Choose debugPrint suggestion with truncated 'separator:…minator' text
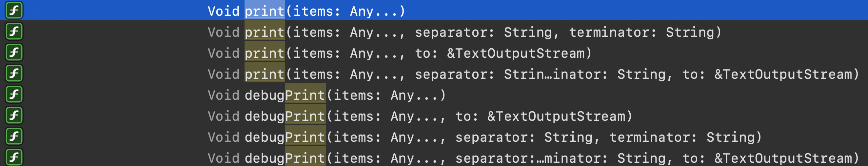868x166 pixels. point(434,157)
